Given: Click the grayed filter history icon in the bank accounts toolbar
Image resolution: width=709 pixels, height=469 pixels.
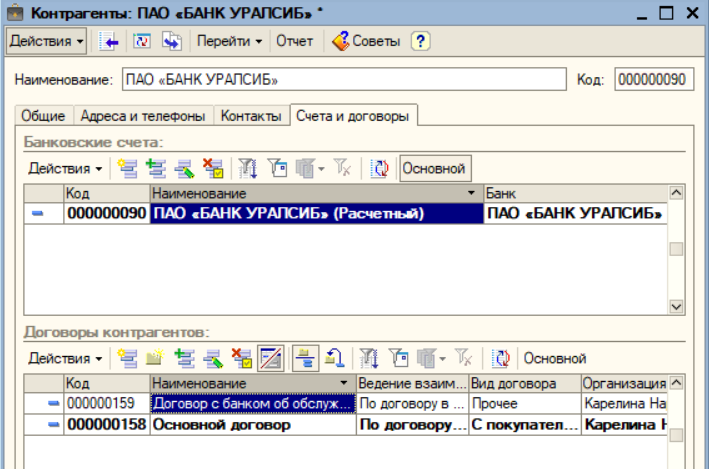Looking at the screenshot, I should click(x=305, y=168).
